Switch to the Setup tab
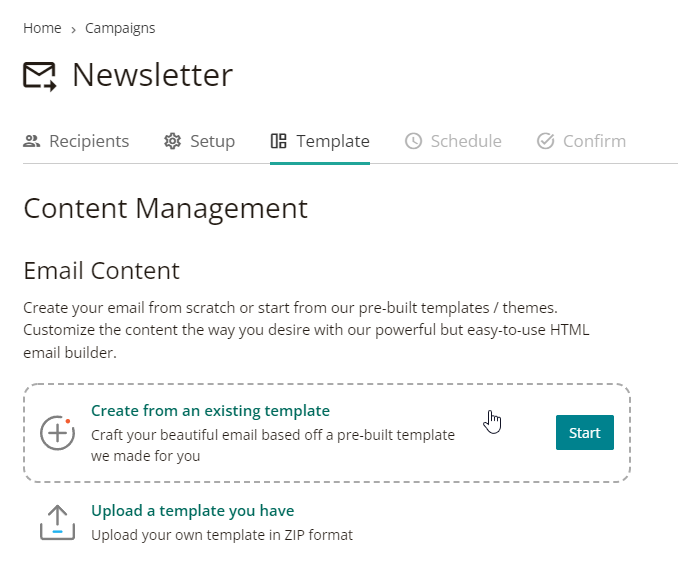Viewport: 678px width, 575px height. (x=199, y=141)
